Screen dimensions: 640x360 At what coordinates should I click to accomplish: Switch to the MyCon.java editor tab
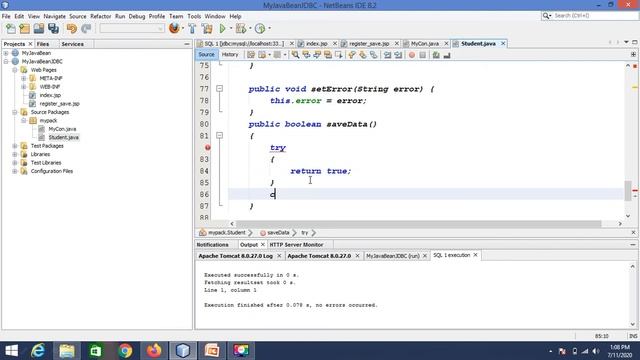[425, 44]
